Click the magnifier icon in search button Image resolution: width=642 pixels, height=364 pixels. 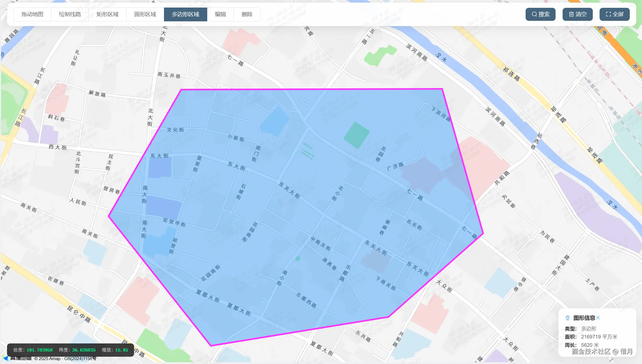534,14
